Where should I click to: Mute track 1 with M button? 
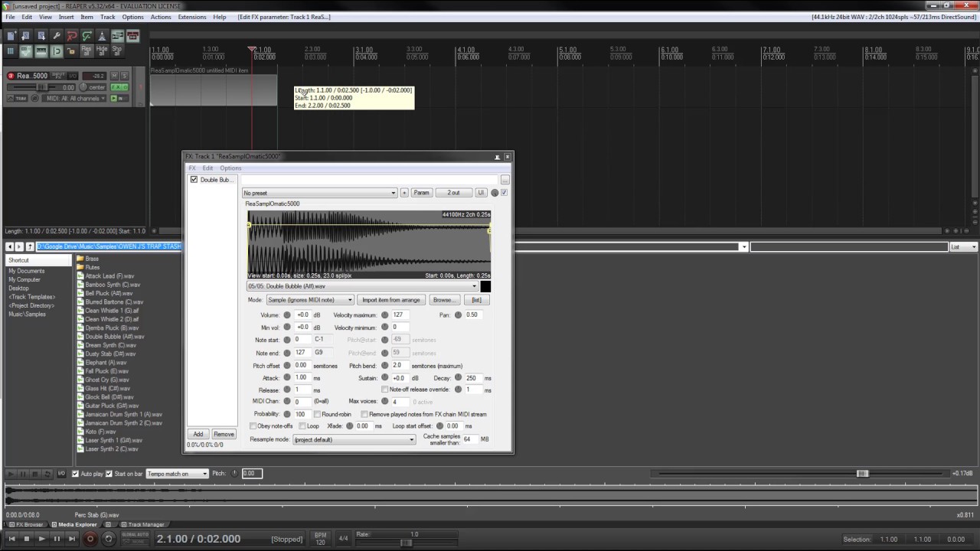point(114,76)
